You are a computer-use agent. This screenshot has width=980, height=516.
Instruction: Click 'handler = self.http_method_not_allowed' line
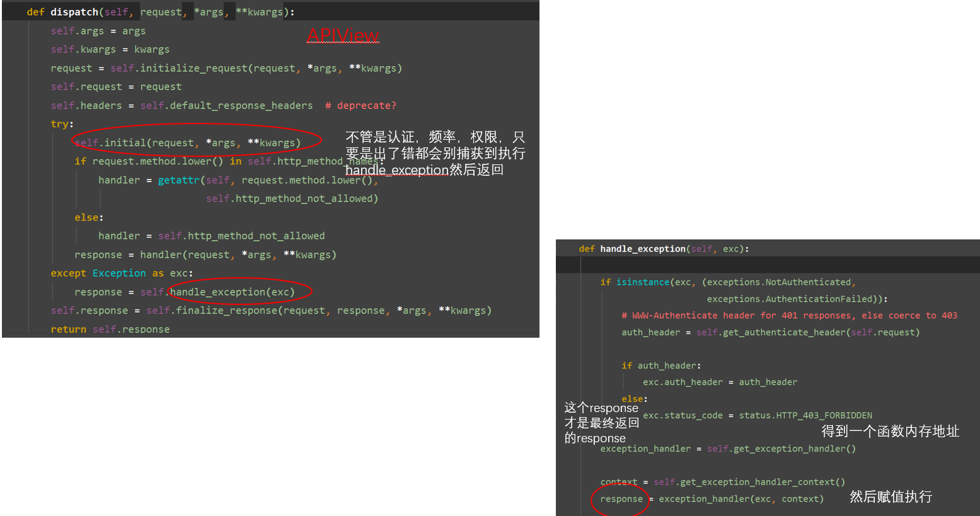(x=212, y=236)
